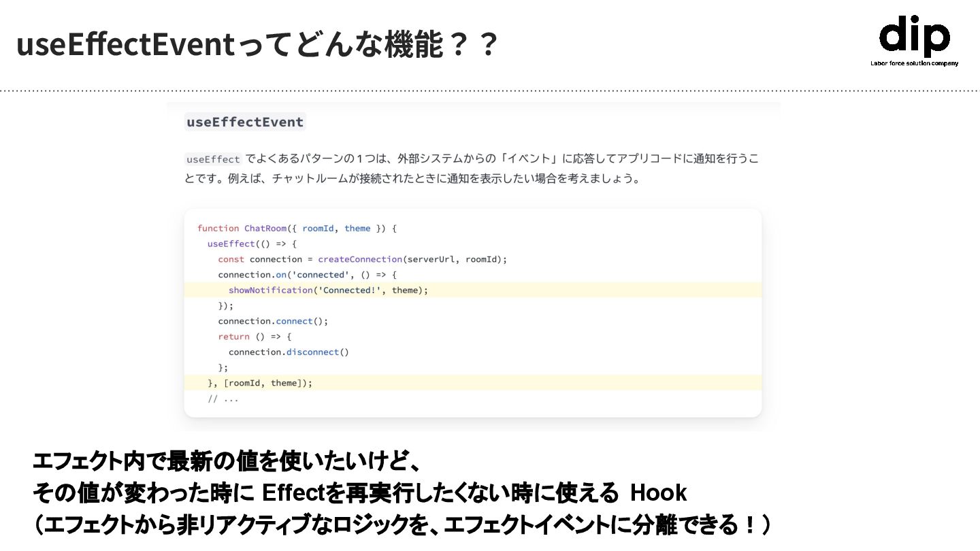The image size is (980, 551).
Task: Click the highlighted showNotification code line
Action: coord(328,290)
